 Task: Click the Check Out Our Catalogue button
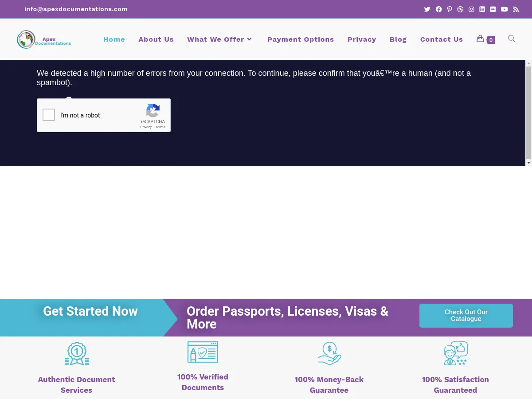tap(466, 316)
